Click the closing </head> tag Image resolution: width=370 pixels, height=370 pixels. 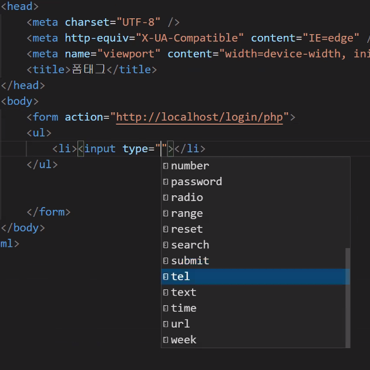pos(23,85)
